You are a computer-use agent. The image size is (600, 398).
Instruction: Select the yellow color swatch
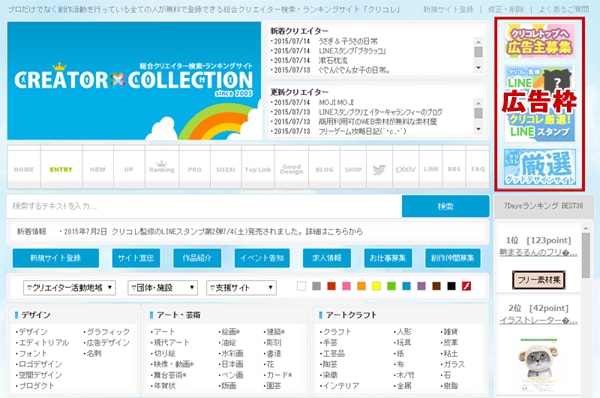pos(376,286)
